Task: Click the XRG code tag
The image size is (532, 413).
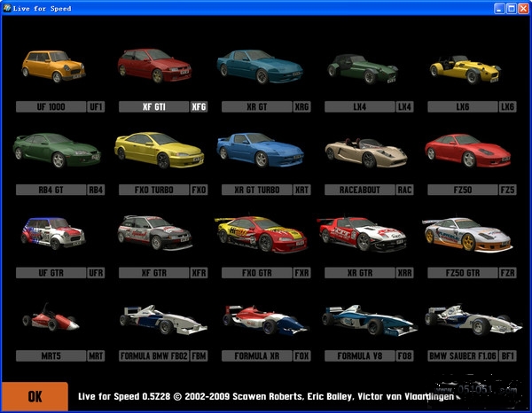Action: (302, 107)
